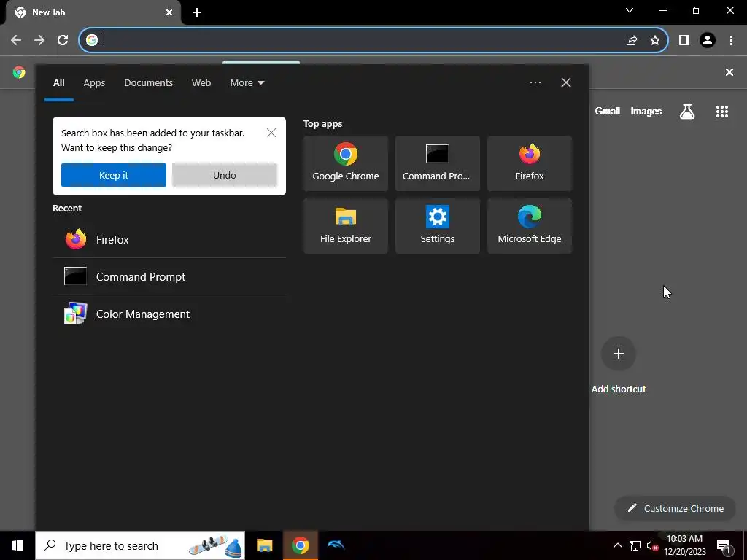Open File Explorer tile in Top apps
The image size is (747, 560).
[345, 226]
